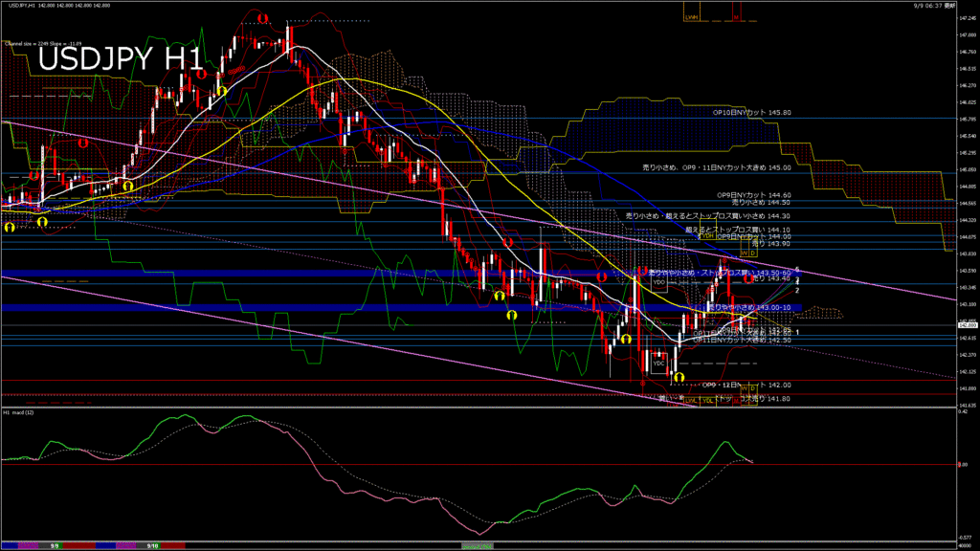Click the yellow arrow marker at far left edge
980x551 pixels.
[x=10, y=227]
